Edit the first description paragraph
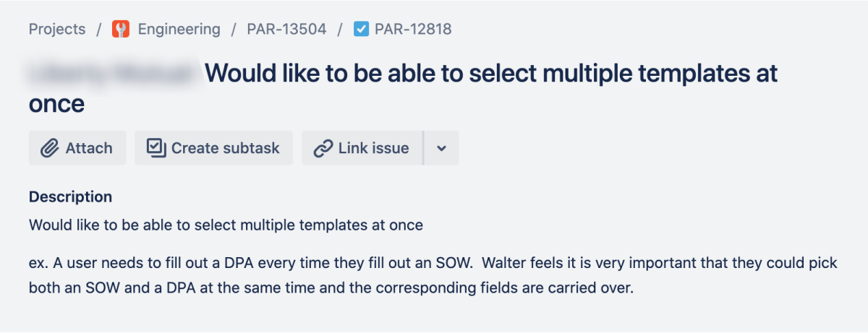868x333 pixels. pos(226,225)
